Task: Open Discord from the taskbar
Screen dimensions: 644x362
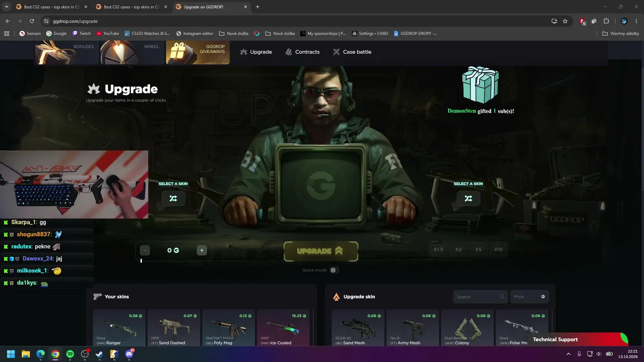Action: [129, 354]
